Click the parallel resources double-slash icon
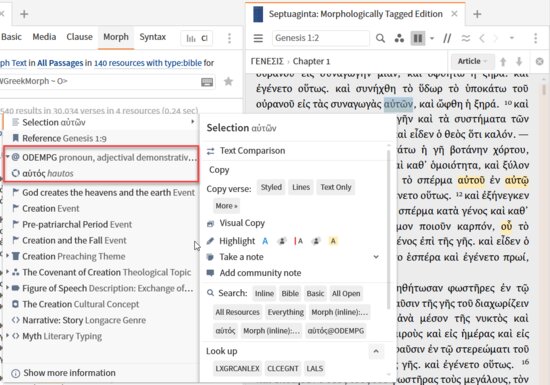This screenshot has height=385, width=550. (447, 38)
